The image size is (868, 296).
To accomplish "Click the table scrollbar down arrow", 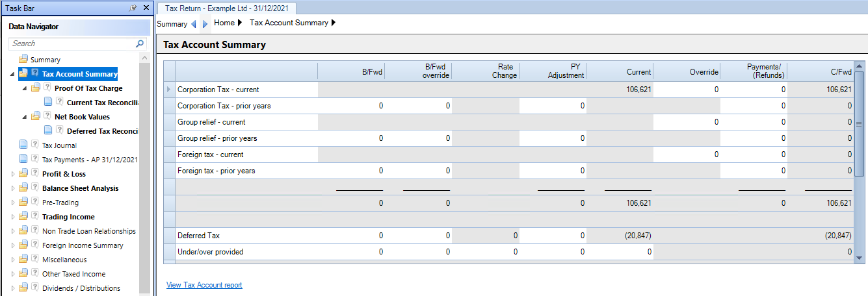I will tap(858, 258).
